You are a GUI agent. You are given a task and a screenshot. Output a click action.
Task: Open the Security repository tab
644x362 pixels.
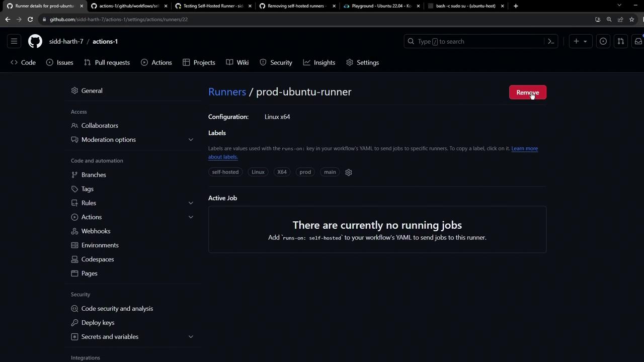point(276,62)
